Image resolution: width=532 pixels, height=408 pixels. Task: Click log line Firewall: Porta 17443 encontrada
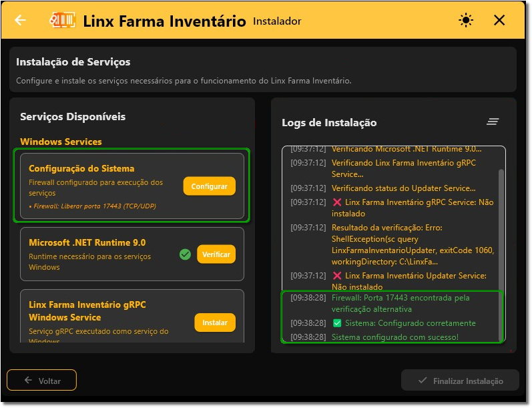401,303
